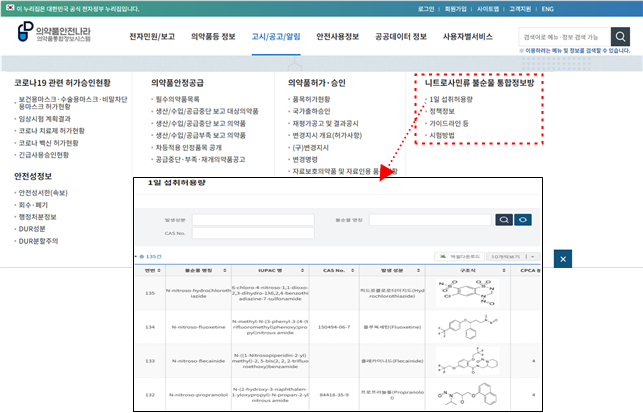The height and width of the screenshot is (413, 643).
Task: Open the 고객지원 link
Action: point(520,9)
